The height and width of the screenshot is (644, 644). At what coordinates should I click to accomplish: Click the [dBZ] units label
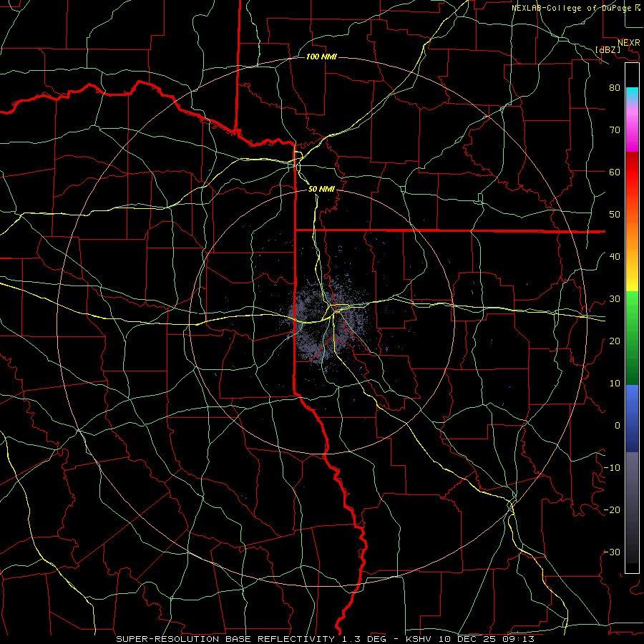tap(608, 49)
